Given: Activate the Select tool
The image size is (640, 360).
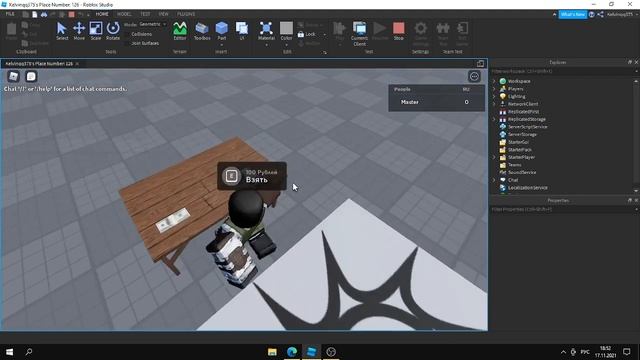Looking at the screenshot, I should [x=62, y=31].
